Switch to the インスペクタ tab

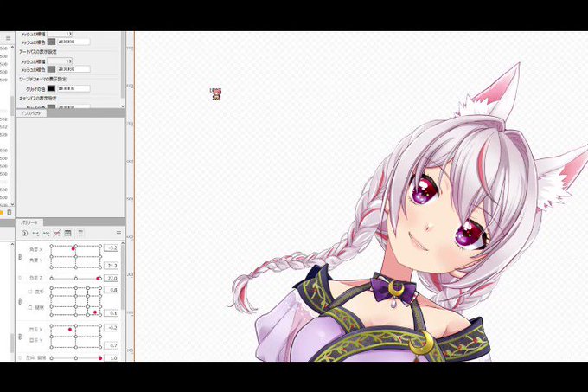tap(31, 112)
